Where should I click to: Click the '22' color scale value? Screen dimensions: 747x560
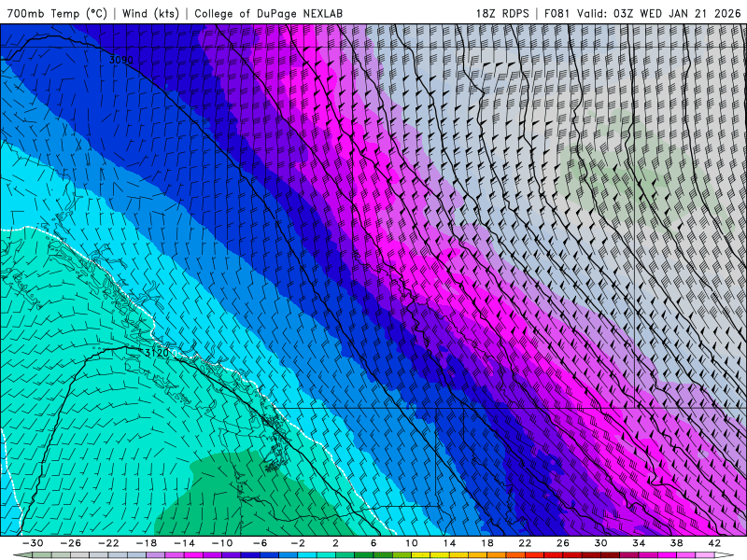tap(525, 543)
